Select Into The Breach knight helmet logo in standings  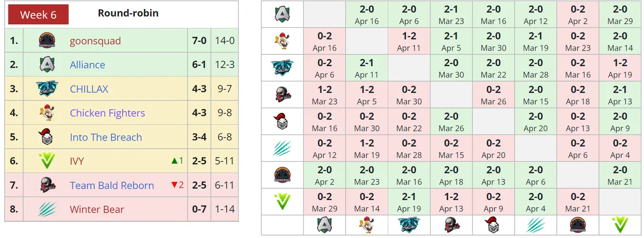(x=46, y=137)
